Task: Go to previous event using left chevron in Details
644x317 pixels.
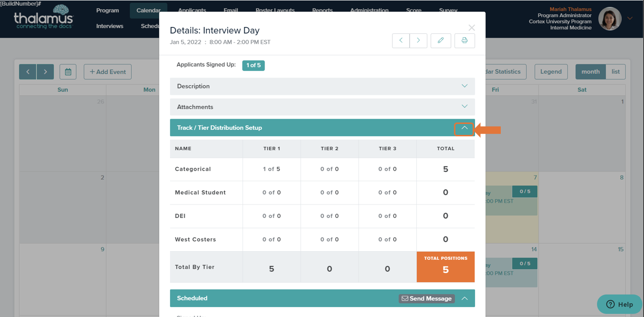Action: tap(401, 41)
